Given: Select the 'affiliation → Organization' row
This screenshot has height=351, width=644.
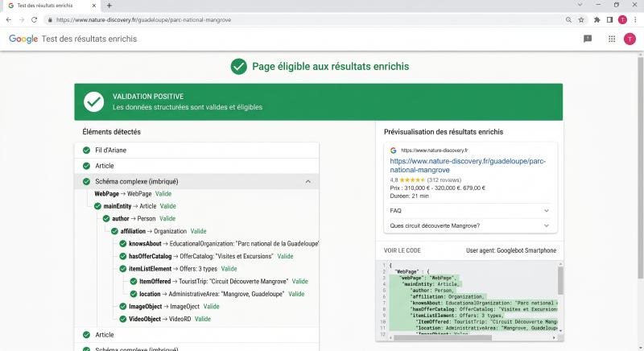Looking at the screenshot, I should coord(159,231).
